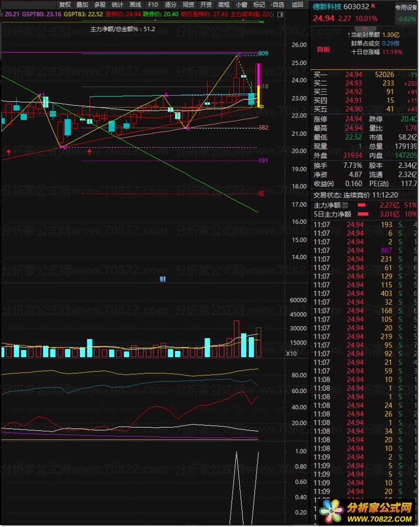Switch to 多股 multi-stock view
Image resolution: width=420 pixels, height=527 pixels.
coord(100,4)
